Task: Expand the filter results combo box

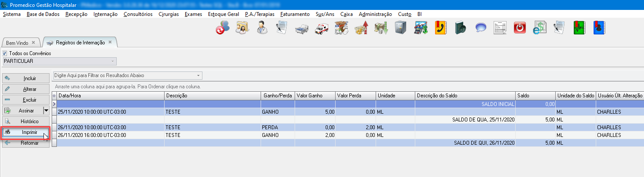Action: [198, 75]
